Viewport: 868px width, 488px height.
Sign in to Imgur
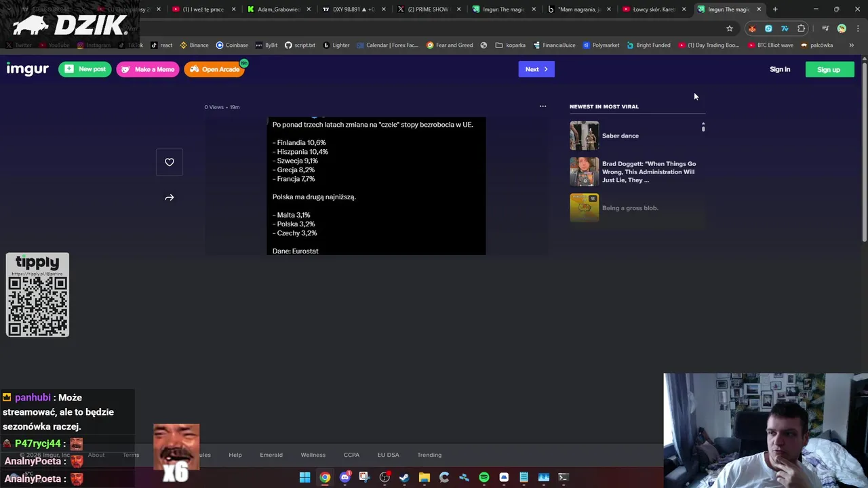780,69
